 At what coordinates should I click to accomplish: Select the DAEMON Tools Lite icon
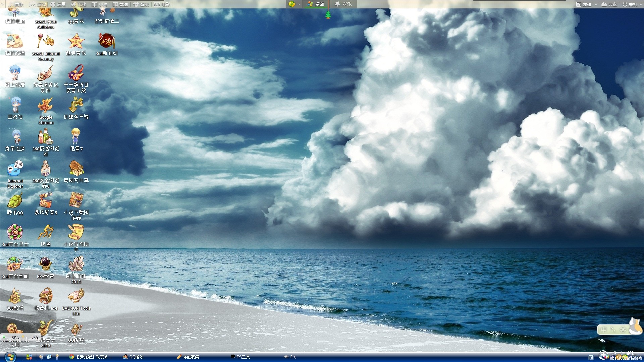tap(76, 302)
